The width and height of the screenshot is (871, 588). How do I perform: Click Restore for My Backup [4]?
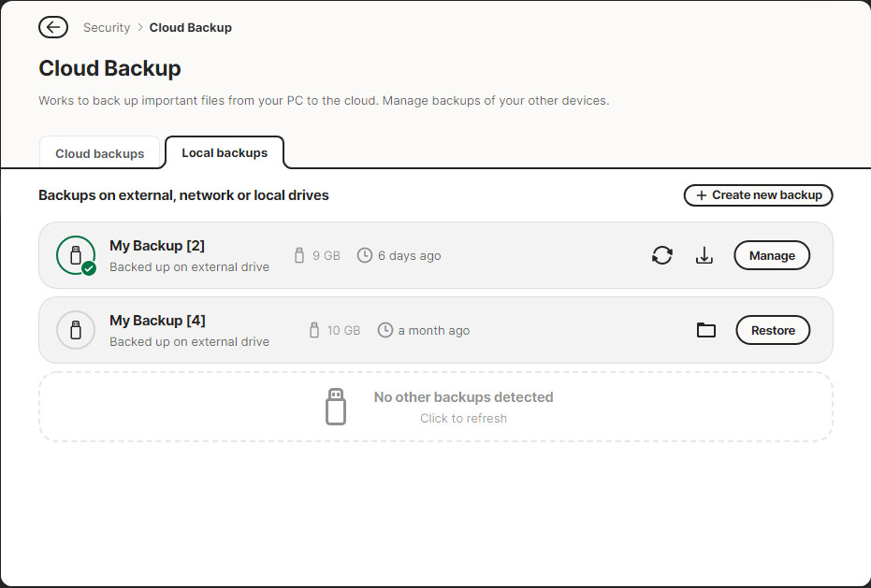click(x=773, y=330)
